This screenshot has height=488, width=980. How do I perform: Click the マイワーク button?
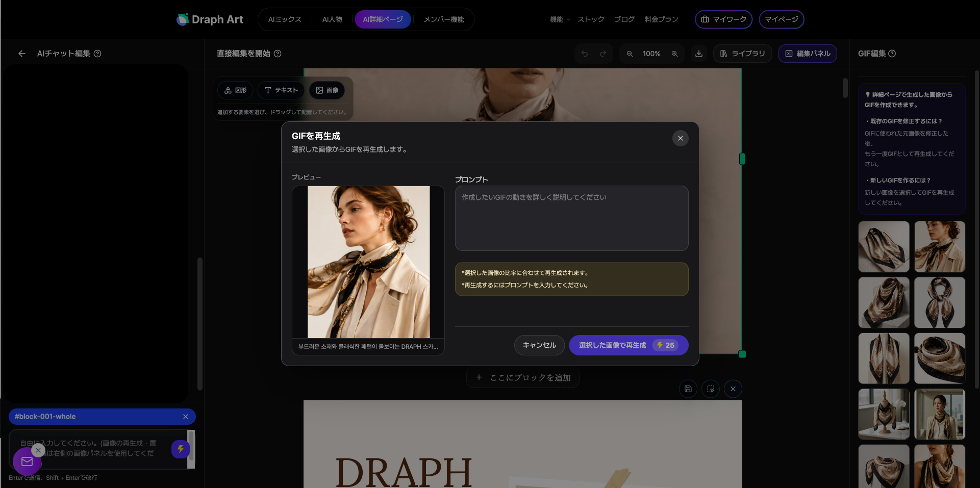[723, 19]
